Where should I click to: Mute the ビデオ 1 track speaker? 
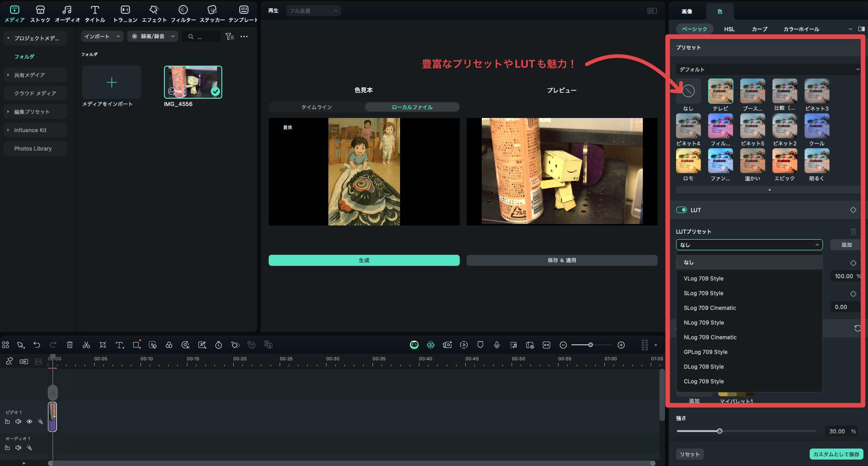click(x=18, y=421)
